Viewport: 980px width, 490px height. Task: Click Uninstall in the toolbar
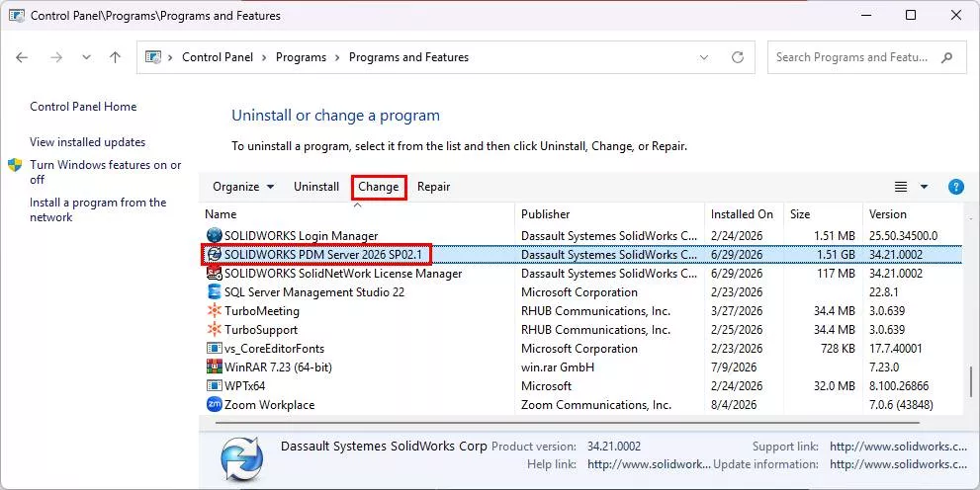(316, 187)
